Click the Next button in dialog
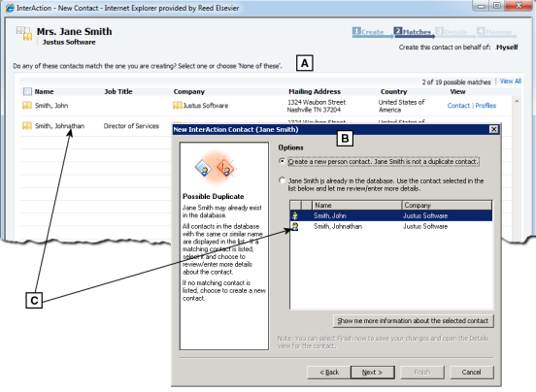 pyautogui.click(x=372, y=373)
